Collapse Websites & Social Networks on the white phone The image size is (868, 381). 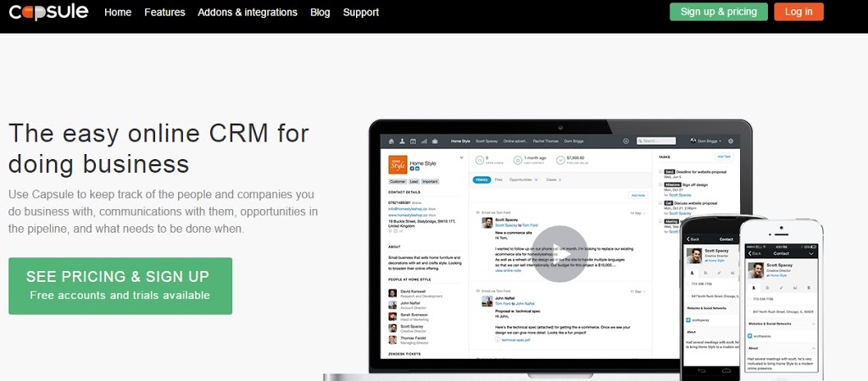coord(813,324)
